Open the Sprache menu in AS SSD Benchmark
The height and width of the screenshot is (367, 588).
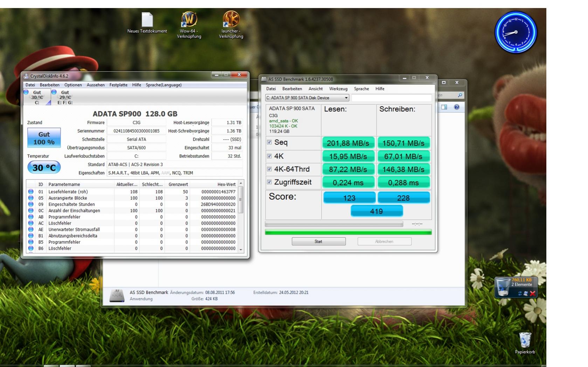point(361,89)
